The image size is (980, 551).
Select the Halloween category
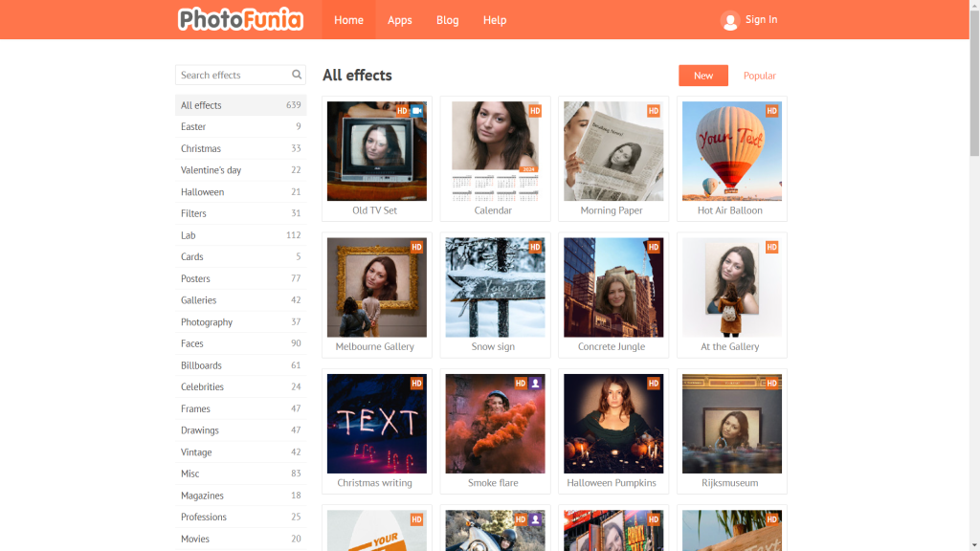pyautogui.click(x=202, y=192)
